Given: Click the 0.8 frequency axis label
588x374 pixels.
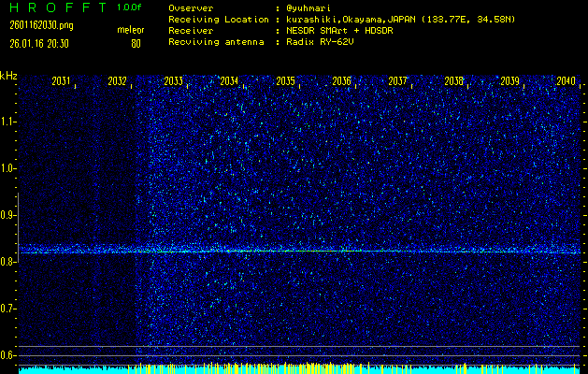Looking at the screenshot, I should pyautogui.click(x=8, y=262).
